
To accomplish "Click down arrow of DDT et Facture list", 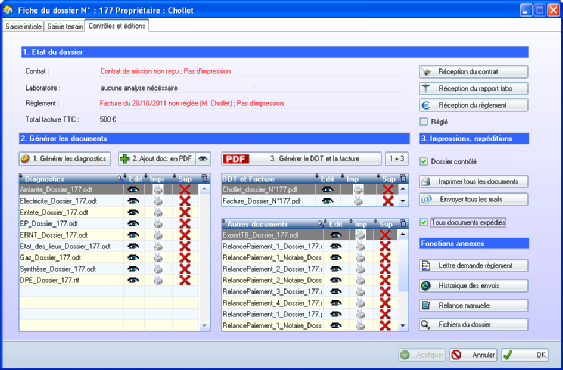I will 403,201.
